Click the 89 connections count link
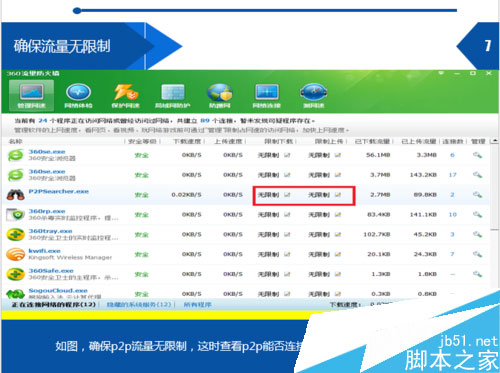The height and width of the screenshot is (373, 500). pyautogui.click(x=205, y=121)
